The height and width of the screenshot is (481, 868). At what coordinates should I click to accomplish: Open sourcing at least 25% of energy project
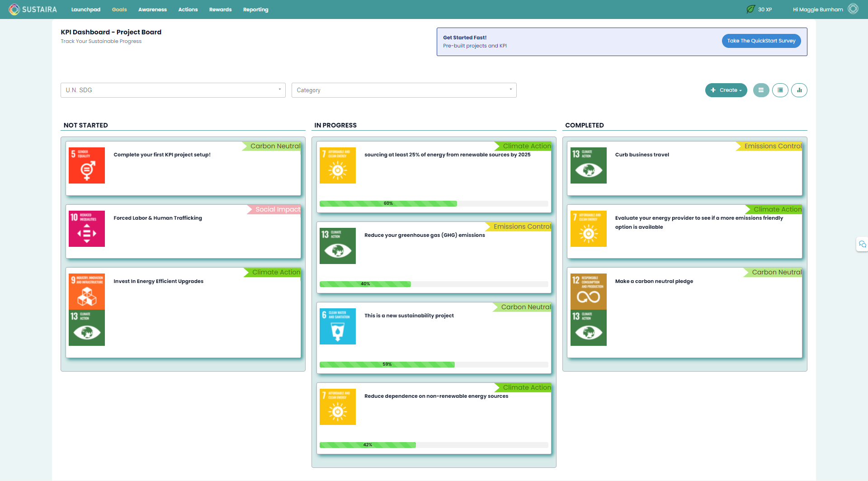(448, 155)
